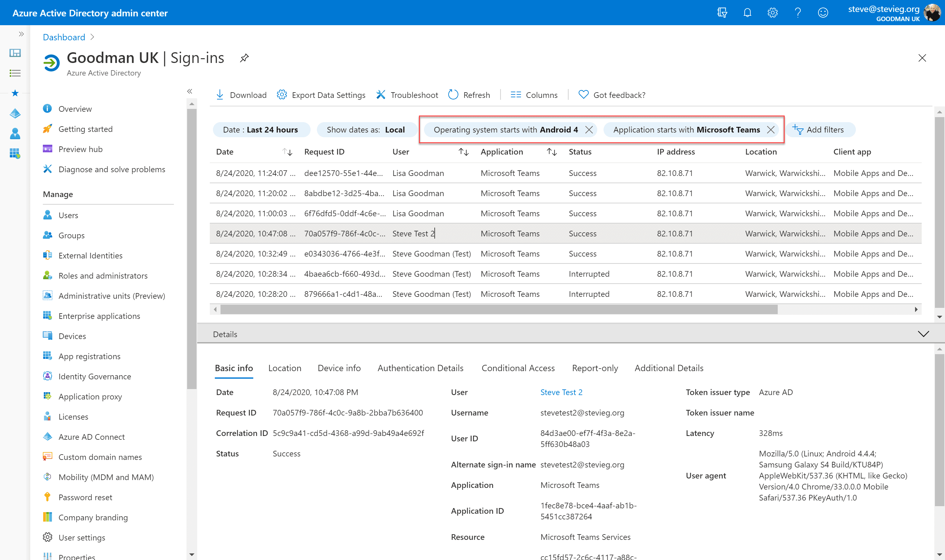Sort the table by User column
Screen dimensions: 945x560
[x=464, y=152]
